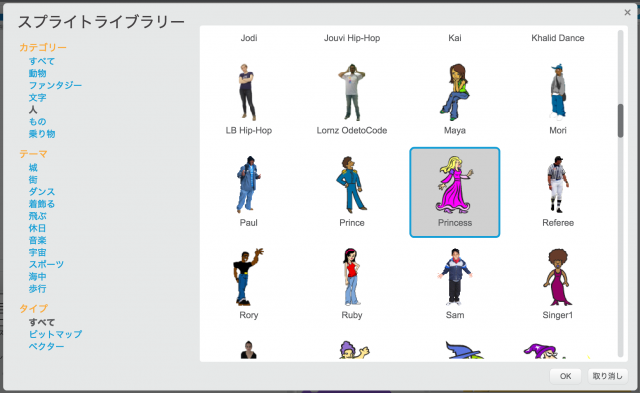640x393 pixels.
Task: Choose the Sam sprite
Action: pyautogui.click(x=455, y=284)
